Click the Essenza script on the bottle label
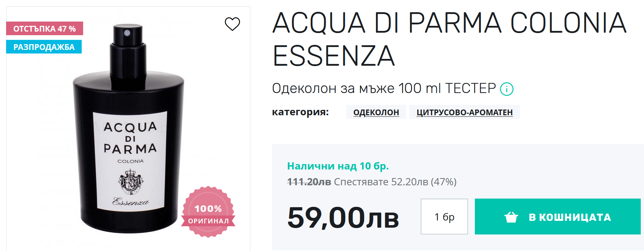This screenshot has height=251, width=644. 130,201
